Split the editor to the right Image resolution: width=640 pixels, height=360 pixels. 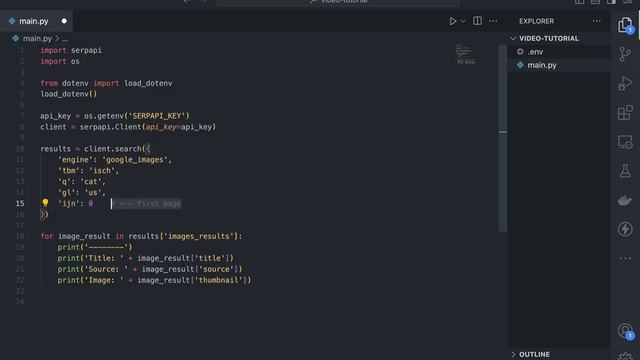[x=477, y=21]
